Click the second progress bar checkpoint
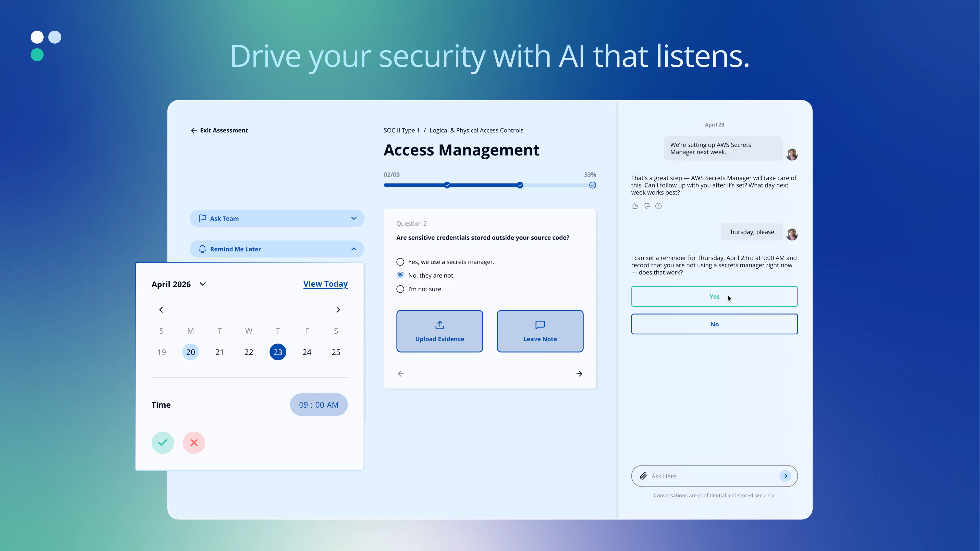The width and height of the screenshot is (980, 551). (520, 185)
